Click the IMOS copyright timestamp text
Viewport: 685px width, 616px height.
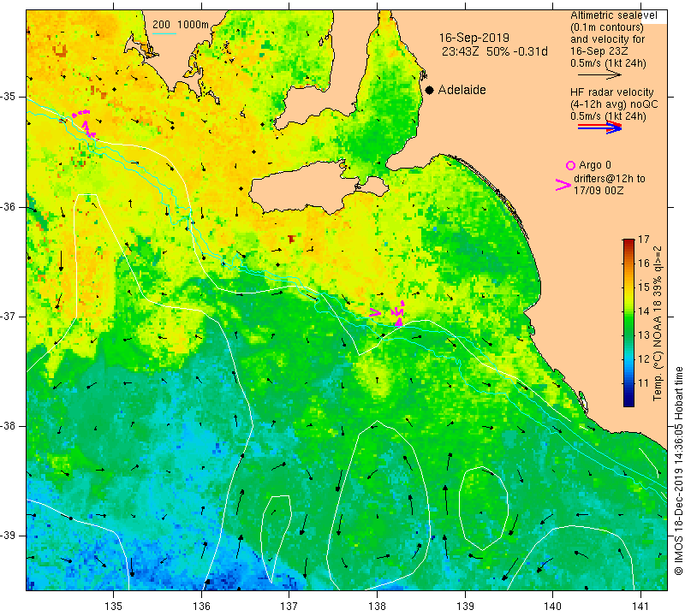point(678,471)
